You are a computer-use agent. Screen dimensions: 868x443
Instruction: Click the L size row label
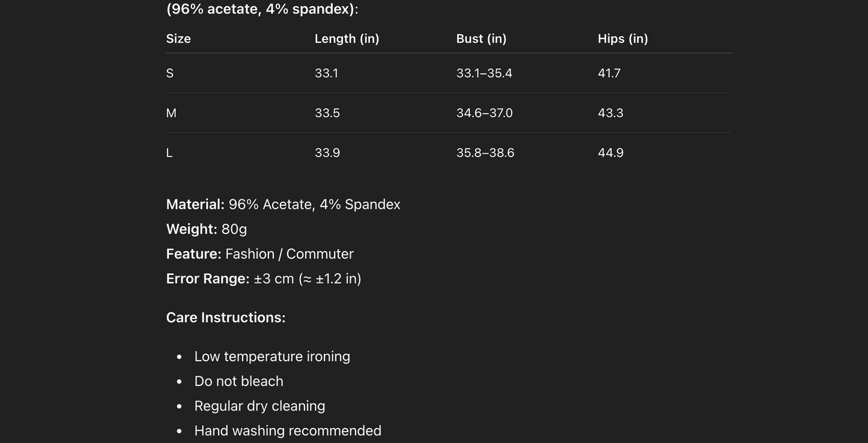169,153
